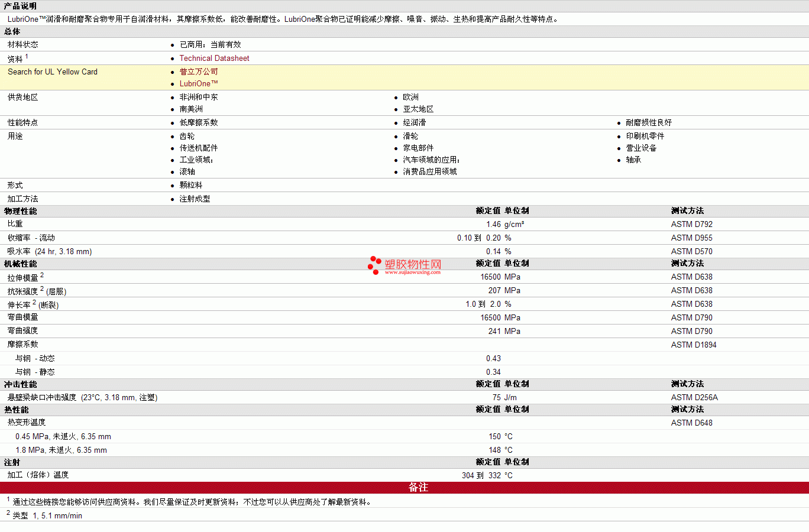Select footnote 1 about supplier links
809x532 pixels.
(189, 501)
